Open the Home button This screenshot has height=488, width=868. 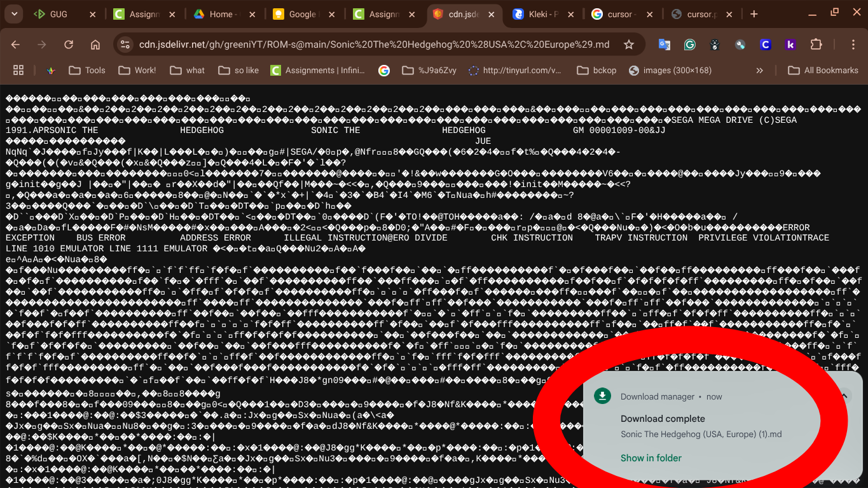[95, 45]
